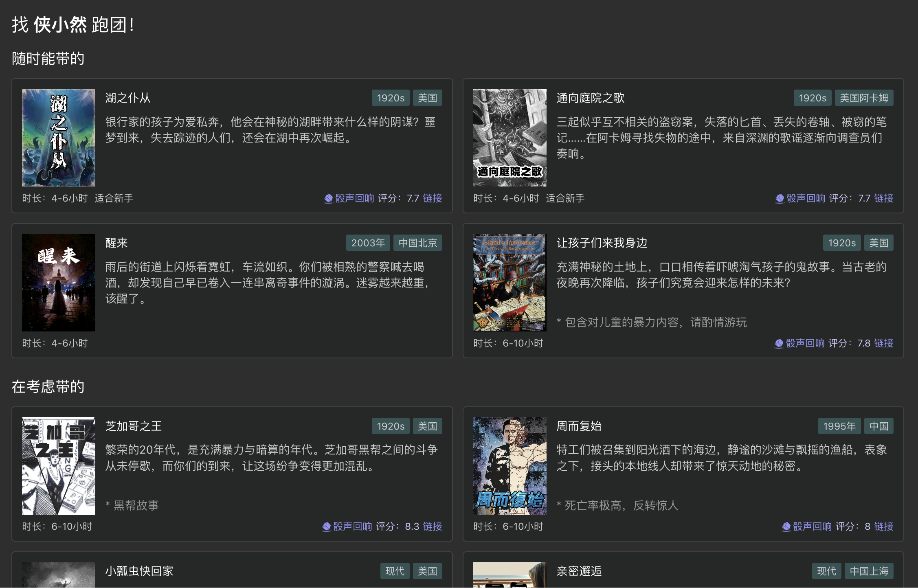Click the 现代 tag on 小瓢虫快回家

tap(394, 571)
